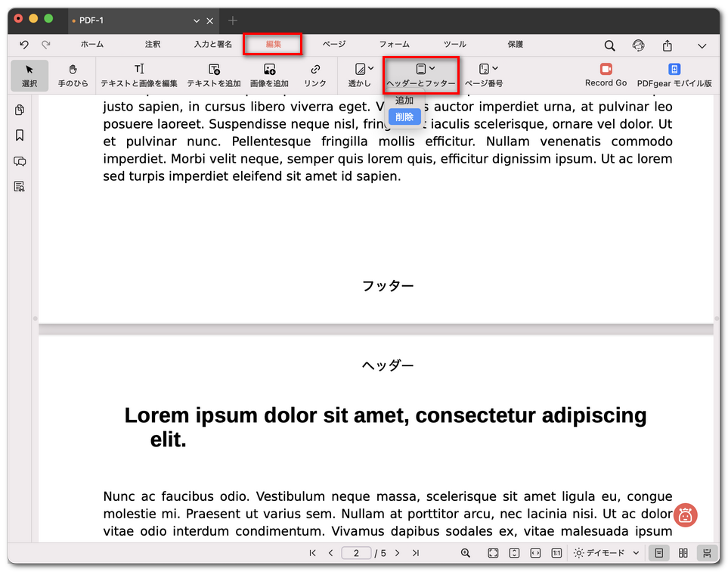728x572 pixels.
Task: Open the Record Go screen recorder
Action: tap(606, 75)
